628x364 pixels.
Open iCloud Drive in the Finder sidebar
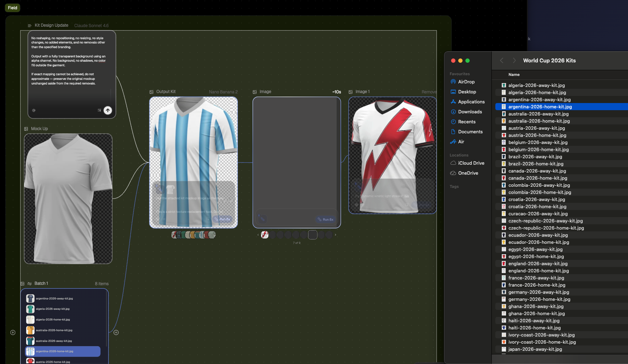pos(471,163)
